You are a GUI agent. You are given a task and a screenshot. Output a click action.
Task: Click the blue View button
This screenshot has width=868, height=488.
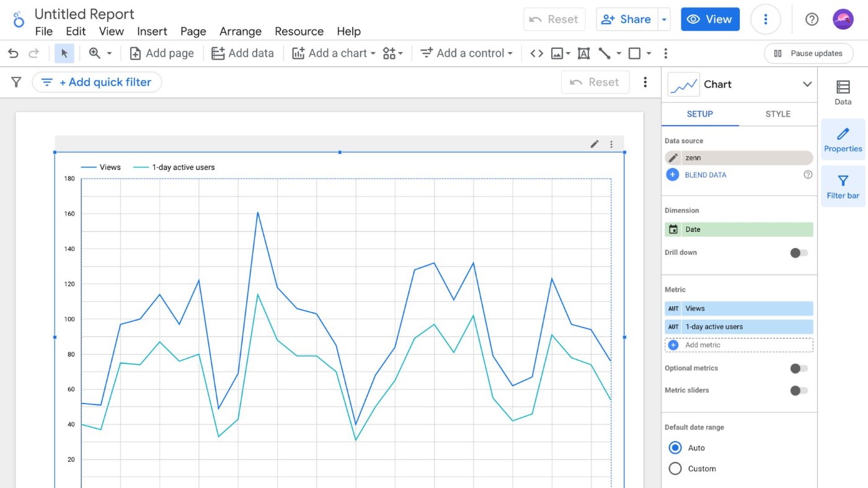pos(710,19)
